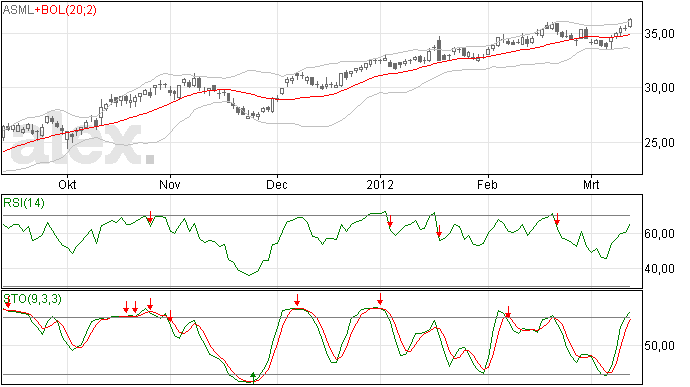
Task: Click the 40,00 RSI axis value
Action: 659,269
